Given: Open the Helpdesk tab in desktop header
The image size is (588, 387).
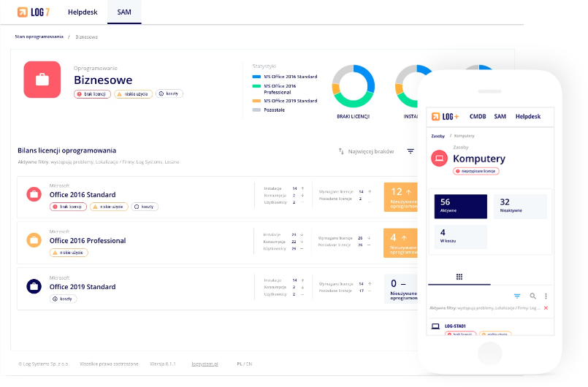Looking at the screenshot, I should [83, 12].
